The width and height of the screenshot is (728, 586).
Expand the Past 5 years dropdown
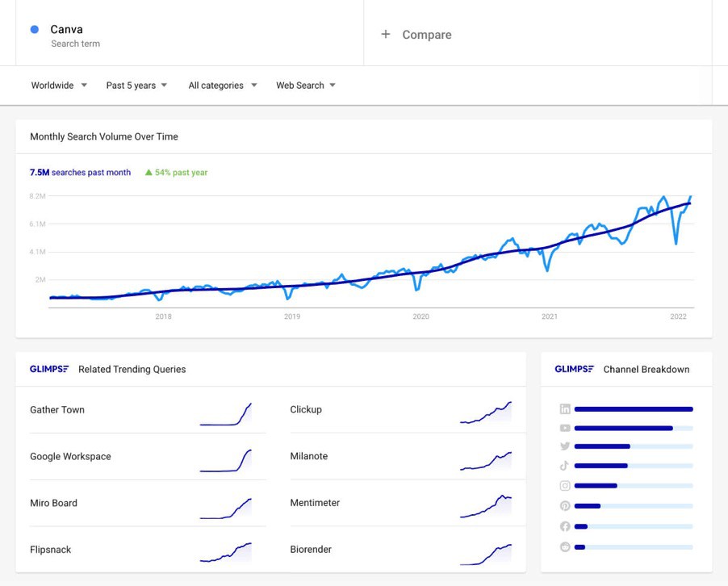click(136, 86)
